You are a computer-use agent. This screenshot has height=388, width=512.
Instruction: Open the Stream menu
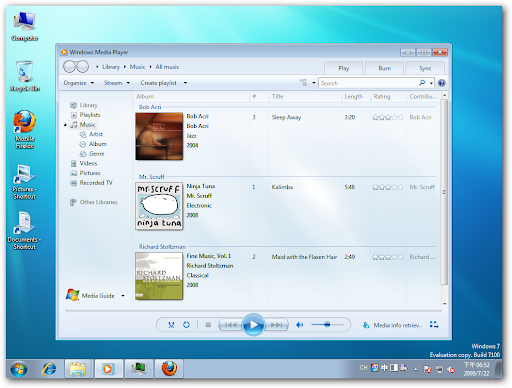click(117, 83)
